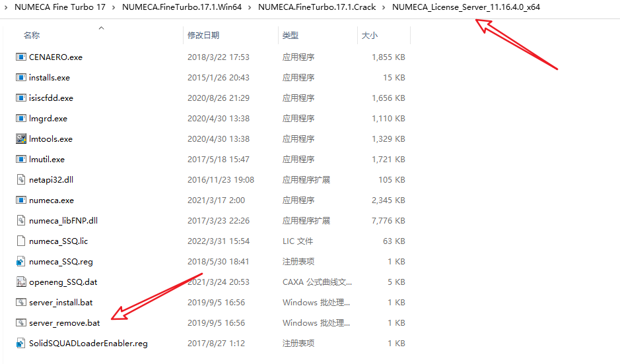
Task: Select the numeca_libFNP.dll icon
Action: pos(21,221)
